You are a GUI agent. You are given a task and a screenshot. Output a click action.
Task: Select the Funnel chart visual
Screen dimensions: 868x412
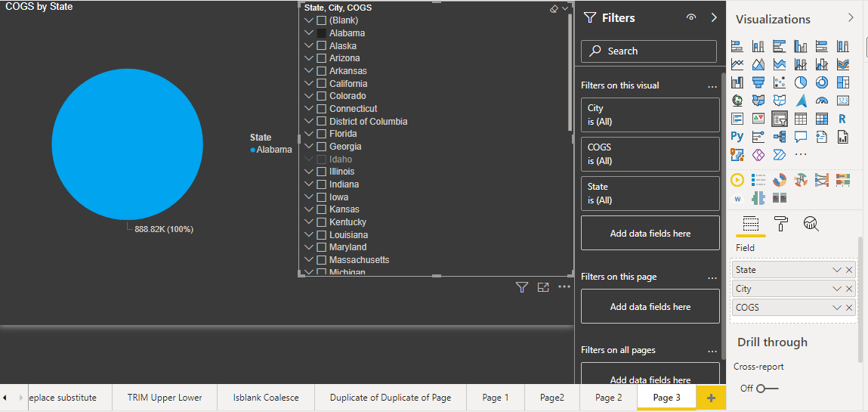(x=758, y=82)
